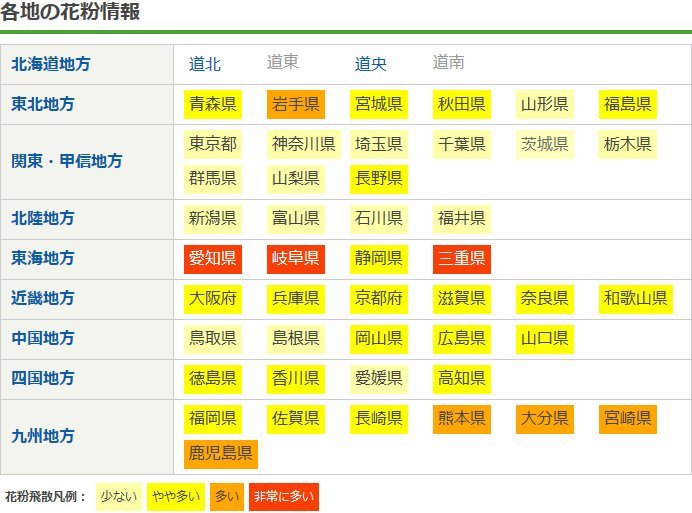Click 高知県 prefecture link
The image size is (692, 513).
[462, 378]
